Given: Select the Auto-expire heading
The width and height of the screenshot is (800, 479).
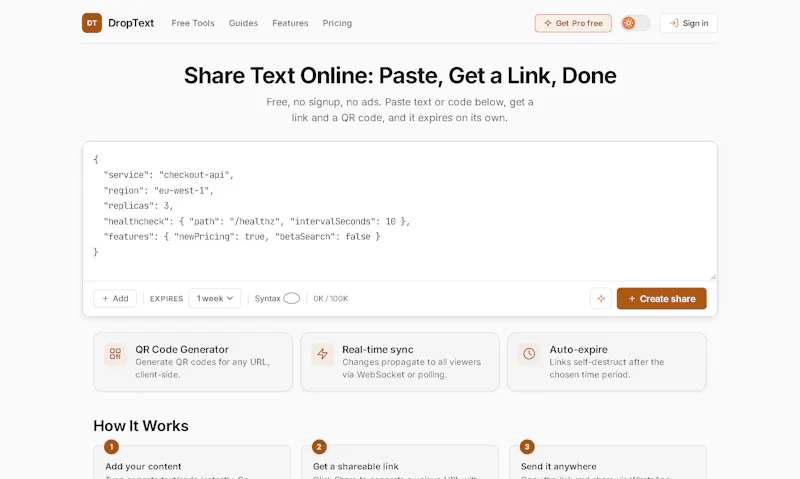Looking at the screenshot, I should [x=578, y=349].
